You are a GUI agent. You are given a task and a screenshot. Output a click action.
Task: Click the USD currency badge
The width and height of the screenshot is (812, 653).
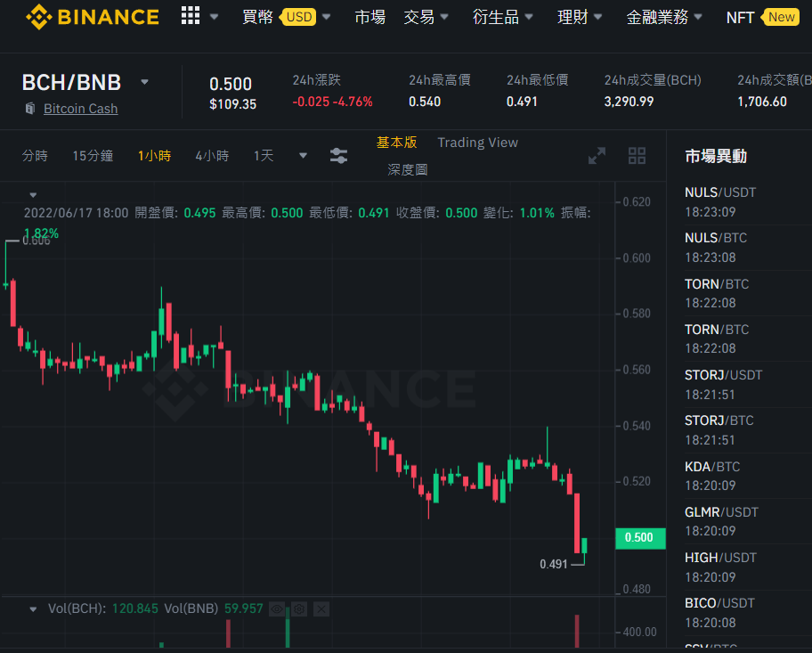[x=299, y=17]
